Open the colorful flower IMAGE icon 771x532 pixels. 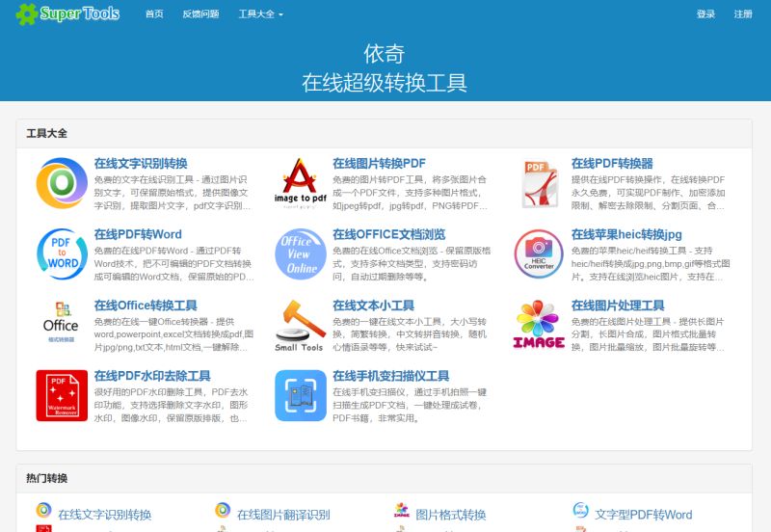[x=539, y=325]
